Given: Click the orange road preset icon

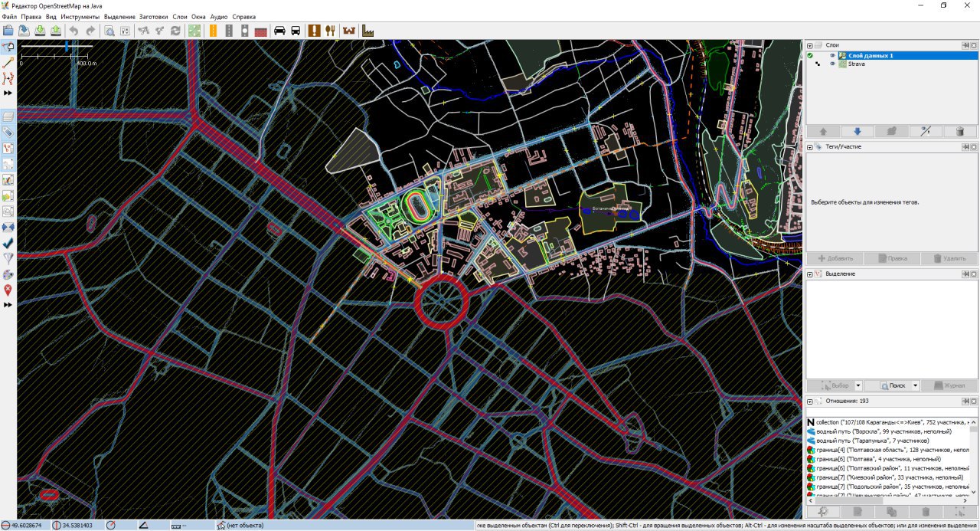Looking at the screenshot, I should pos(212,31).
